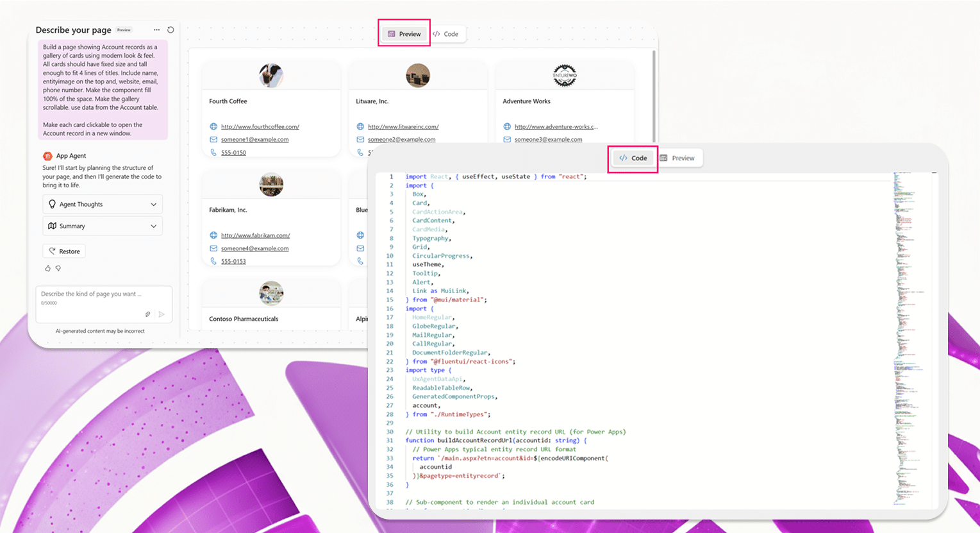The width and height of the screenshot is (980, 533).
Task: Click the App Agent avatar icon
Action: tap(47, 156)
